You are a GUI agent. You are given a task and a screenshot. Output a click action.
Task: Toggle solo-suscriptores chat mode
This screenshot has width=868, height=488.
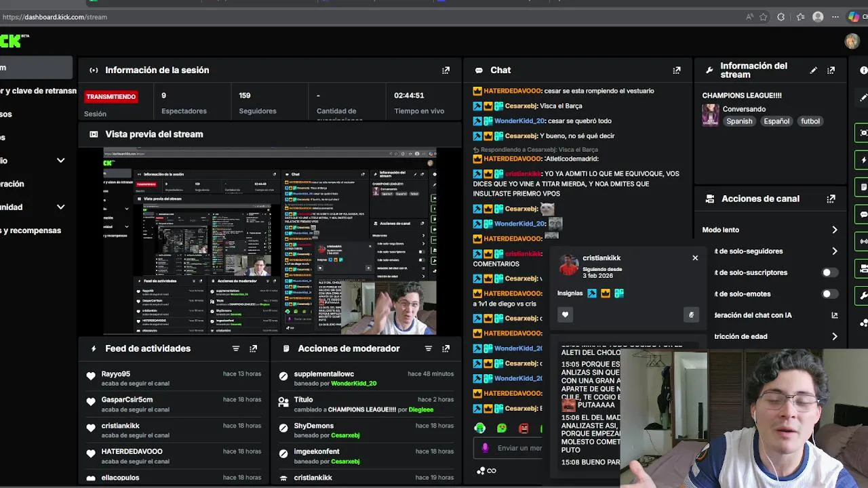(x=830, y=272)
